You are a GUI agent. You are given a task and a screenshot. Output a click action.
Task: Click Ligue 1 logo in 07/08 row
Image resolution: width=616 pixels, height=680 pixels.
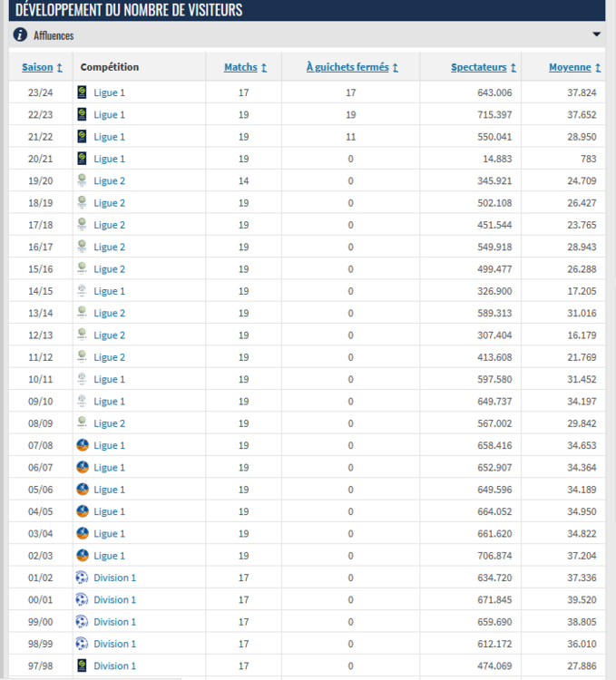[x=83, y=445]
